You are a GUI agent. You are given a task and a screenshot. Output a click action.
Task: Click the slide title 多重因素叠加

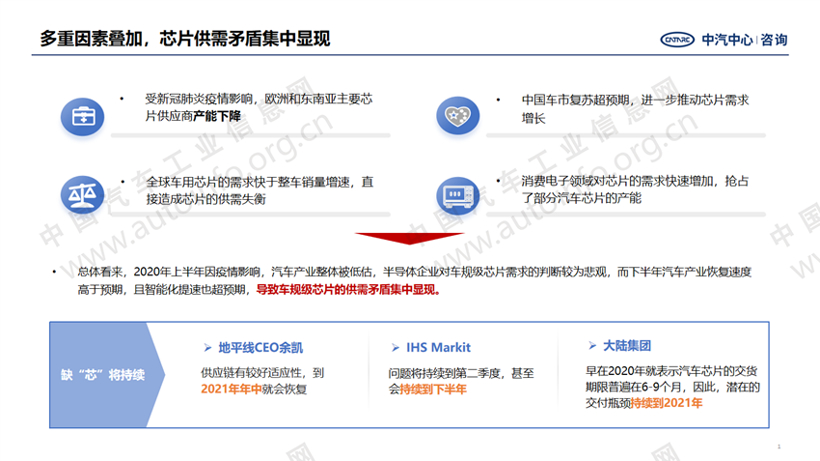click(x=185, y=39)
